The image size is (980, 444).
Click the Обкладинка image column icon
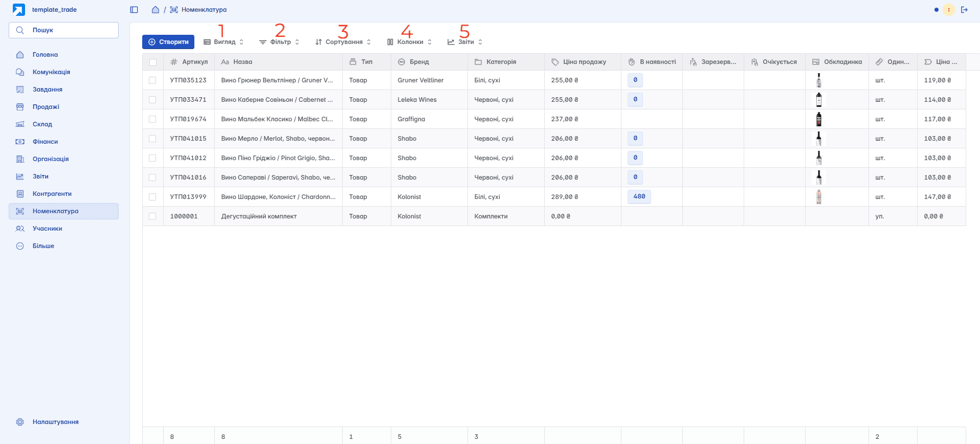point(816,62)
